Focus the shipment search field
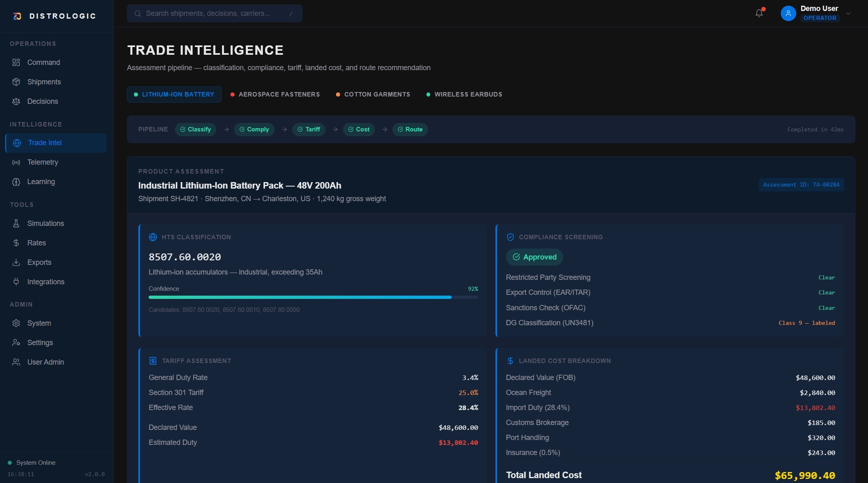This screenshot has width=868, height=483. (214, 13)
